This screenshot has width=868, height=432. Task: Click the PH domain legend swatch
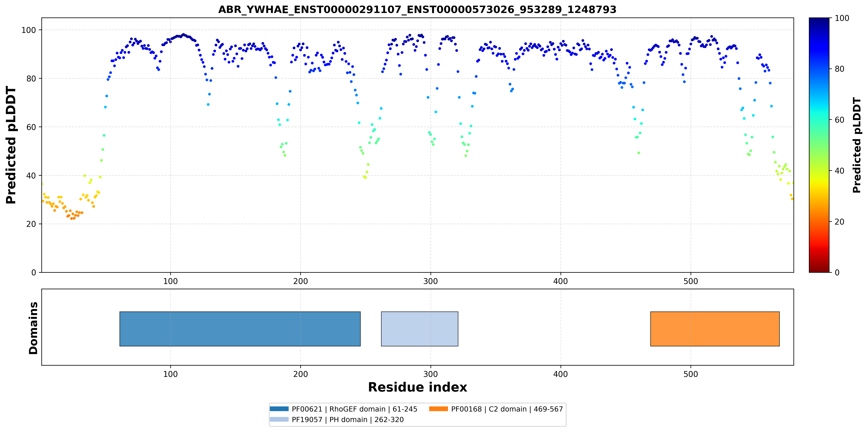(x=279, y=419)
